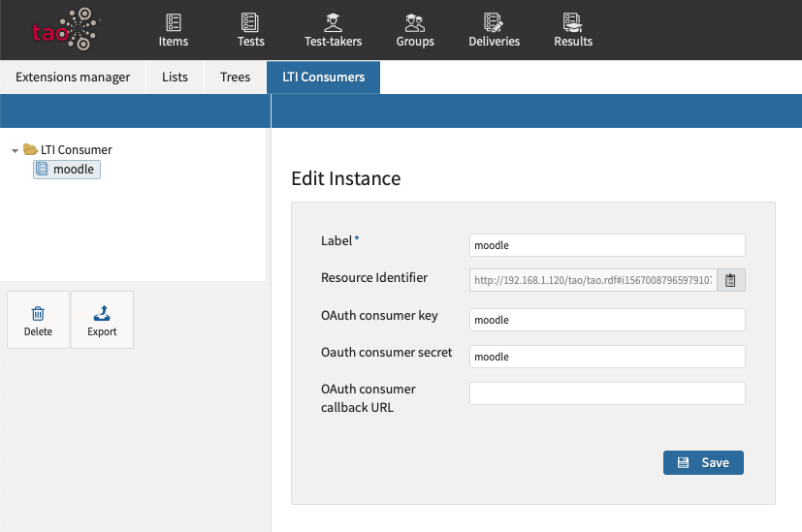This screenshot has width=802, height=532.
Task: Click the Test-takers menu label
Action: [x=333, y=42]
